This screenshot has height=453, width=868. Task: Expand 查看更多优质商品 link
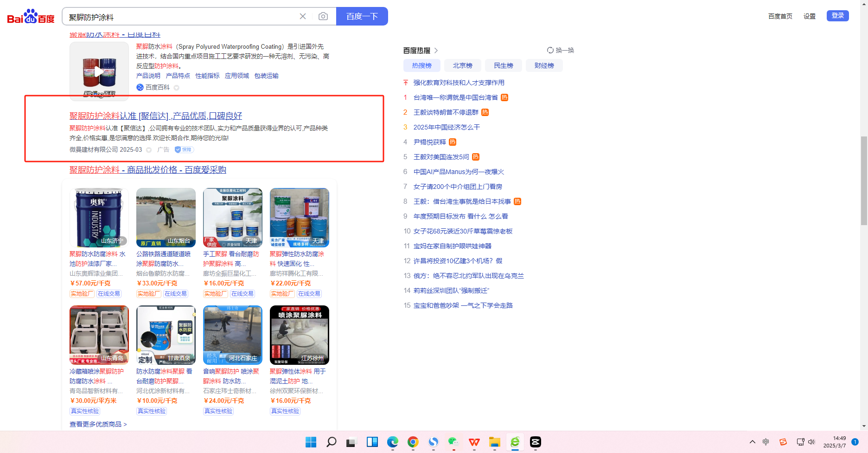(x=98, y=424)
